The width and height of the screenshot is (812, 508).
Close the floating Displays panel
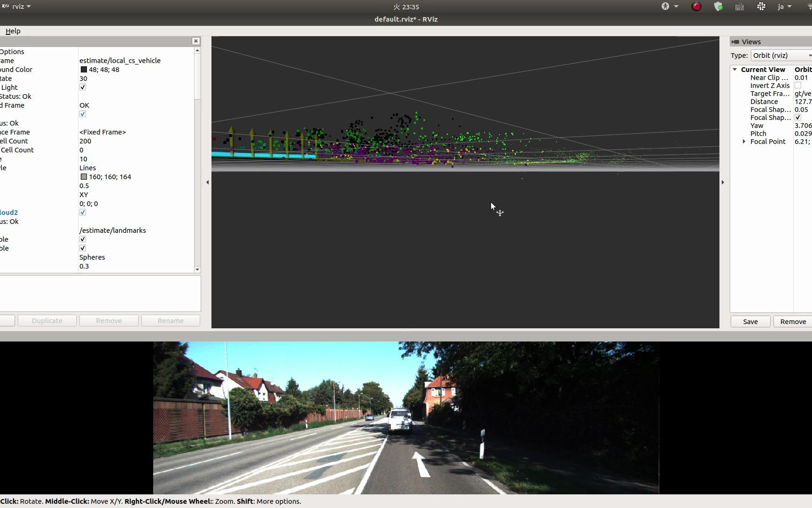pyautogui.click(x=195, y=41)
